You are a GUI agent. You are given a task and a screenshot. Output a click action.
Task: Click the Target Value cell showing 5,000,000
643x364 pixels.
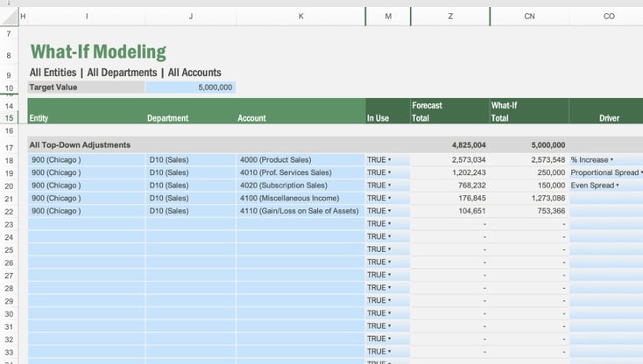(x=190, y=87)
